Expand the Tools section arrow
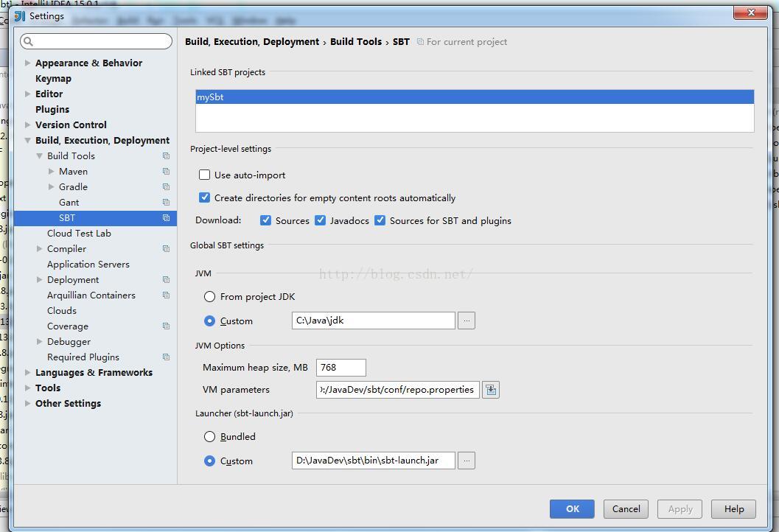 click(x=28, y=388)
